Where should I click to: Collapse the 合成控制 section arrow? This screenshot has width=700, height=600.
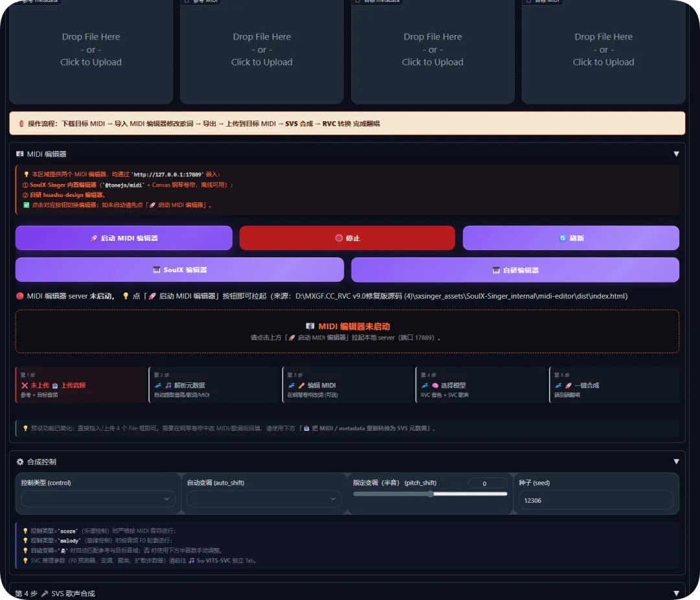(x=676, y=461)
